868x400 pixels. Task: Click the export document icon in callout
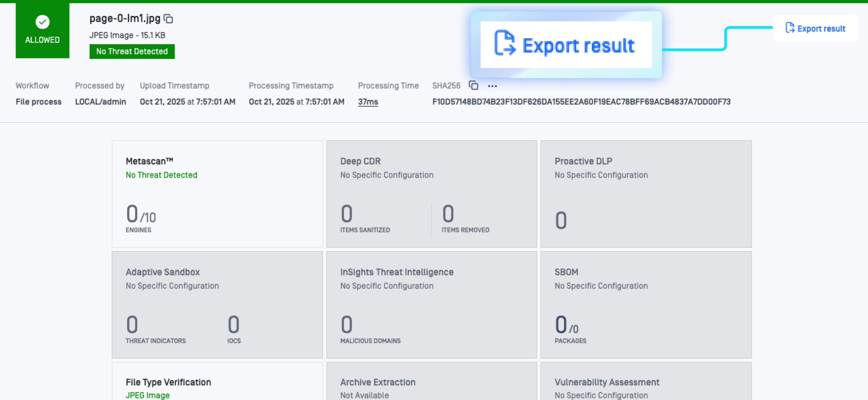[x=504, y=43]
